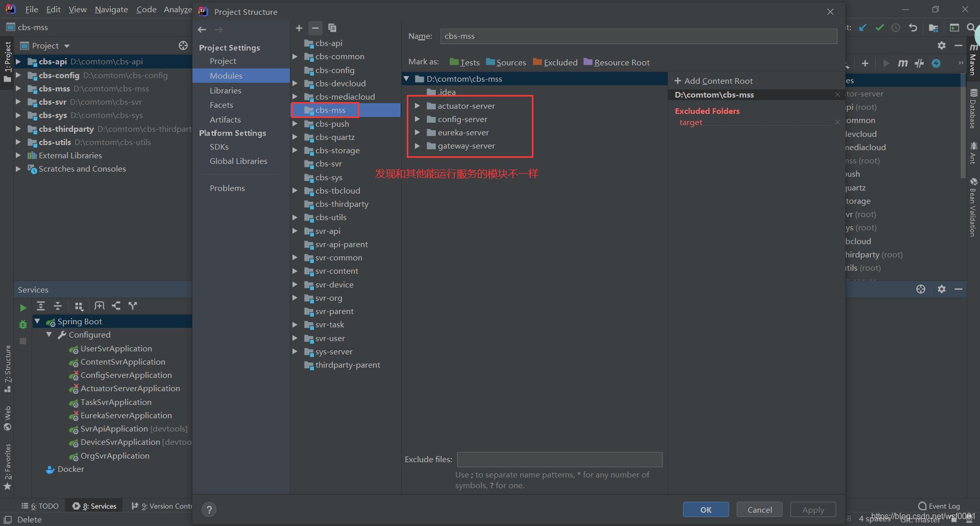Click the Exclude files input field

[559, 460]
